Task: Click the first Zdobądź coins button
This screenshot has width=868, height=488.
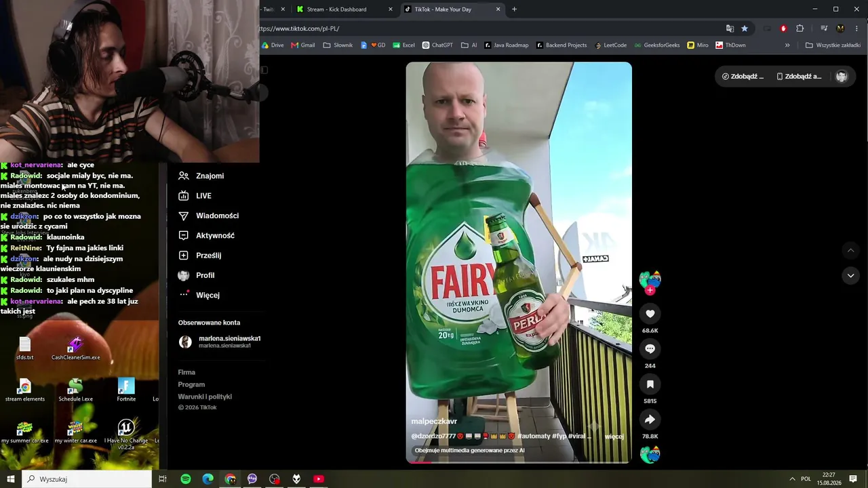Action: click(743, 77)
